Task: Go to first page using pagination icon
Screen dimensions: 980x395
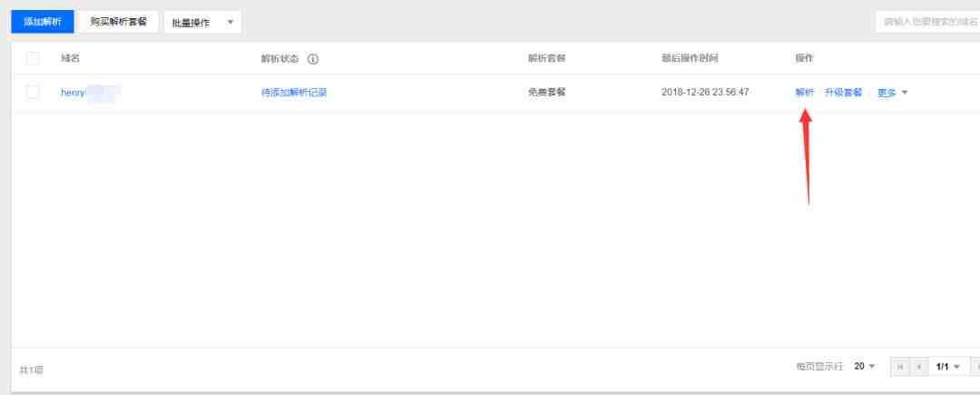Action: click(x=900, y=367)
